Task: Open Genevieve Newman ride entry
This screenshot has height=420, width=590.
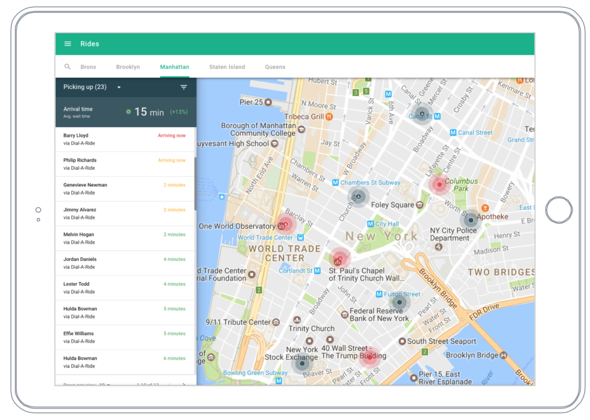Action: 126,189
